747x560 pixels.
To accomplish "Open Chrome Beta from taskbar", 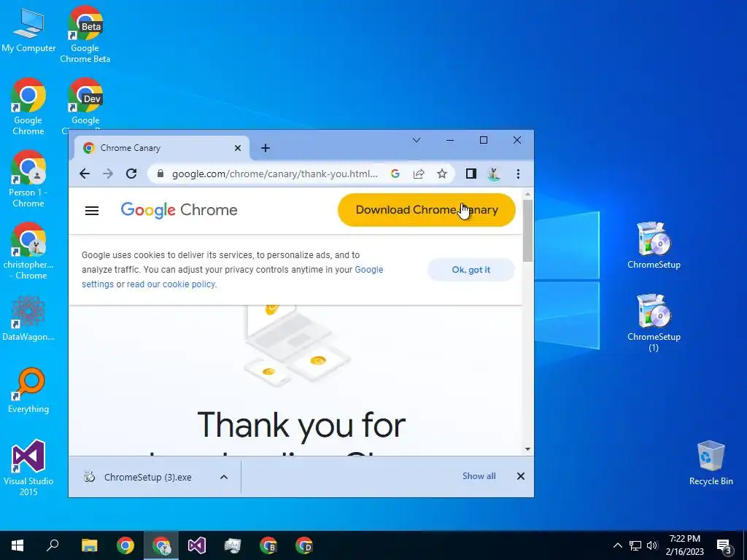I will tap(268, 545).
